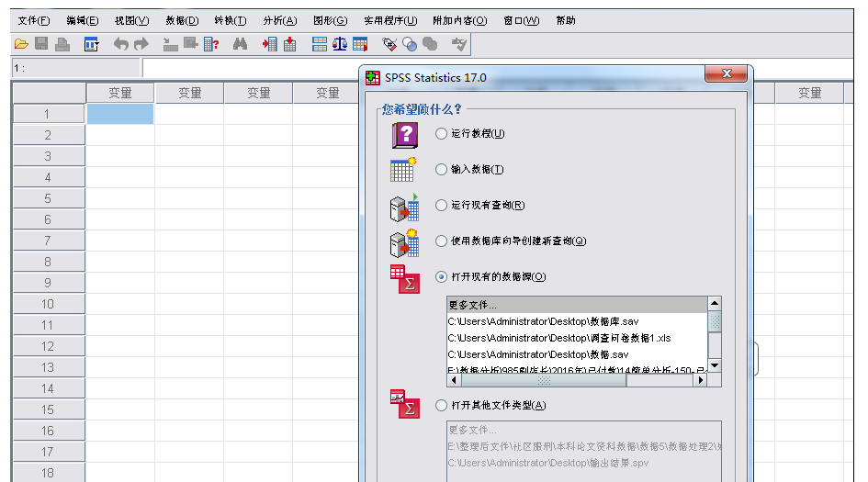Image resolution: width=868 pixels, height=482 pixels.
Task: Open the 转换(T) menu
Action: click(231, 21)
